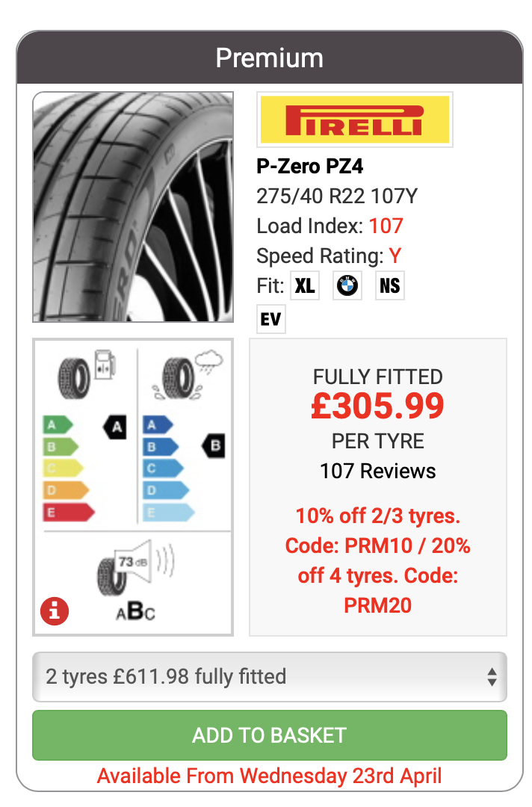The width and height of the screenshot is (532, 807).
Task: Open the tyre quantity dropdown
Action: 269,677
